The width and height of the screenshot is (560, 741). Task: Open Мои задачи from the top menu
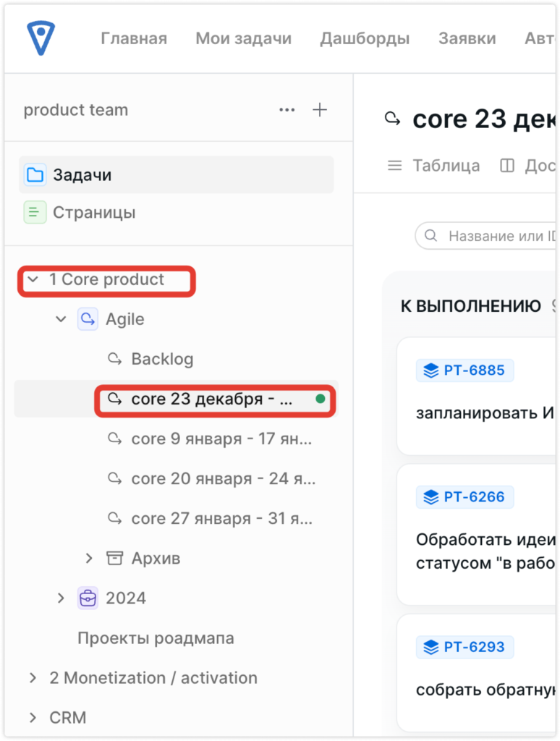[242, 38]
